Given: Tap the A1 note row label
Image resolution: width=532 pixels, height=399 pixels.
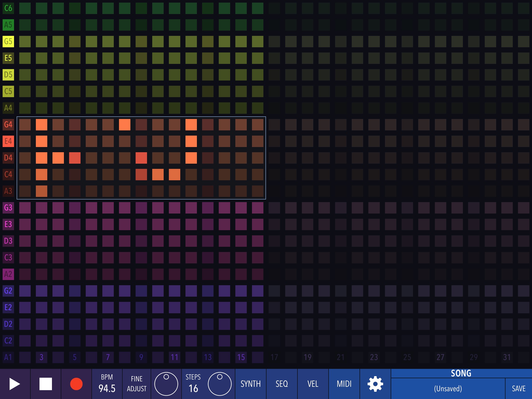Looking at the screenshot, I should click(x=8, y=357).
